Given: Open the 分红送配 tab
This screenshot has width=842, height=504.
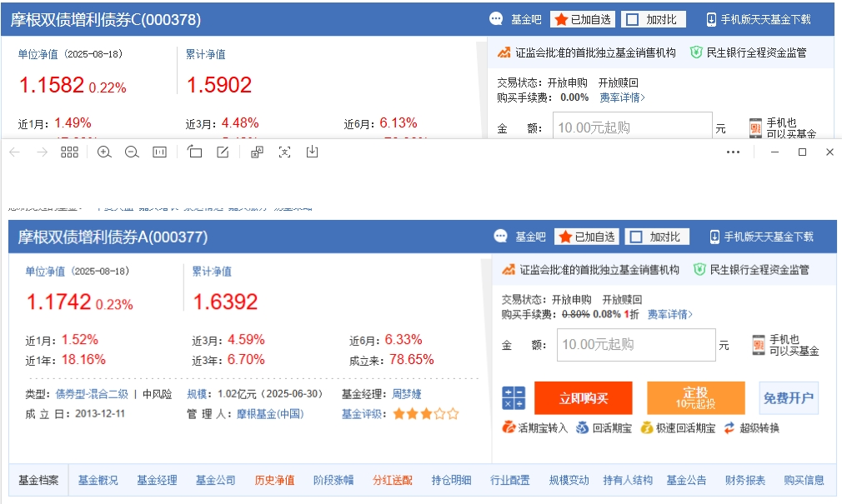Looking at the screenshot, I should (393, 480).
